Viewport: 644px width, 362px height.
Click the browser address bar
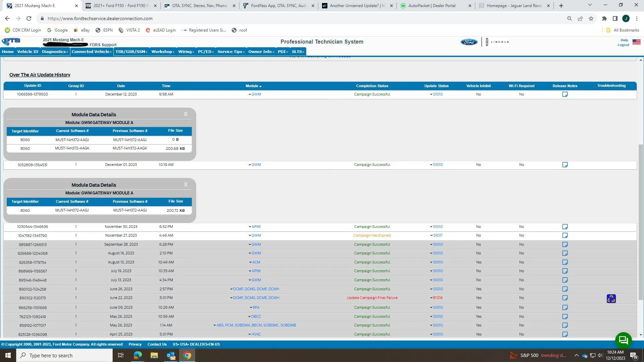click(x=302, y=18)
